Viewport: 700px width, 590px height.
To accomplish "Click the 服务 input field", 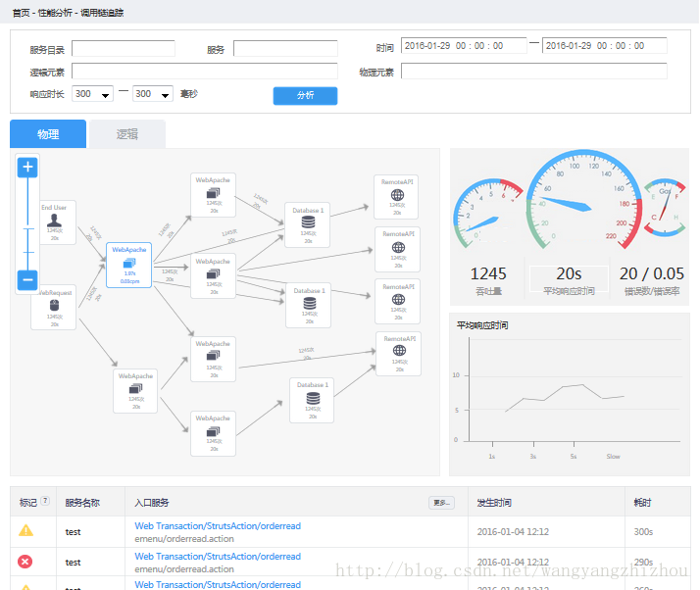I will [x=285, y=49].
